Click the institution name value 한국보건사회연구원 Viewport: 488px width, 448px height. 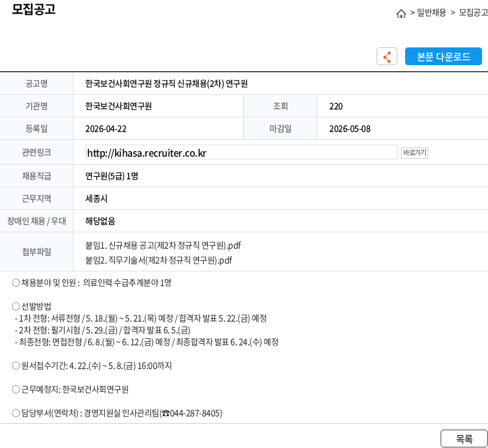118,106
